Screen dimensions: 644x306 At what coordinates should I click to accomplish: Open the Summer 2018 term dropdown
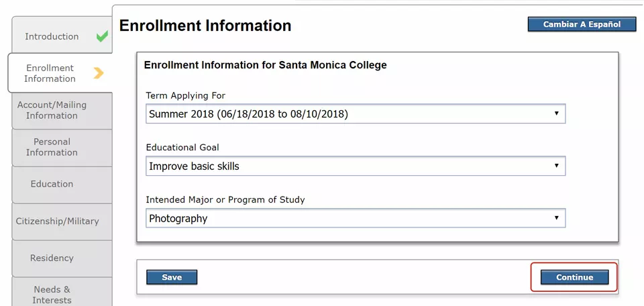356,114
